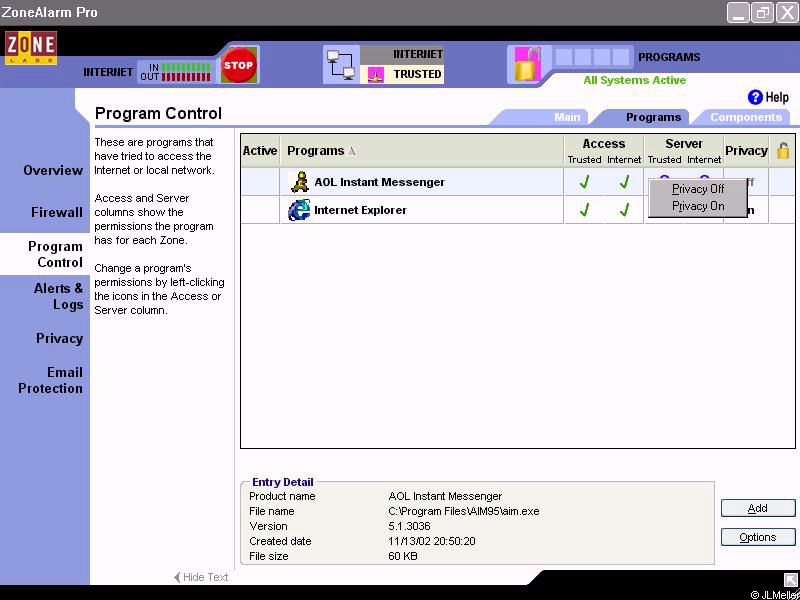The width and height of the screenshot is (800, 600).
Task: Click the INTERNET zone label in header
Action: [x=417, y=54]
